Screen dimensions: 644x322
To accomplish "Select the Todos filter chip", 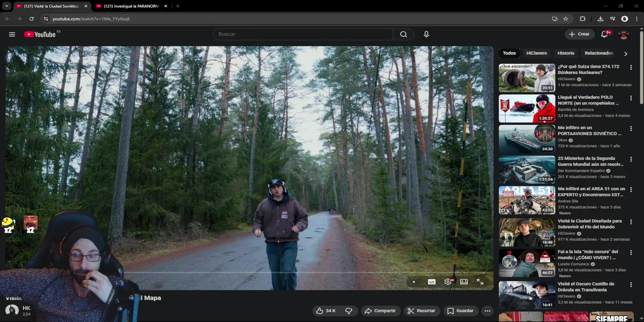I will tap(509, 53).
